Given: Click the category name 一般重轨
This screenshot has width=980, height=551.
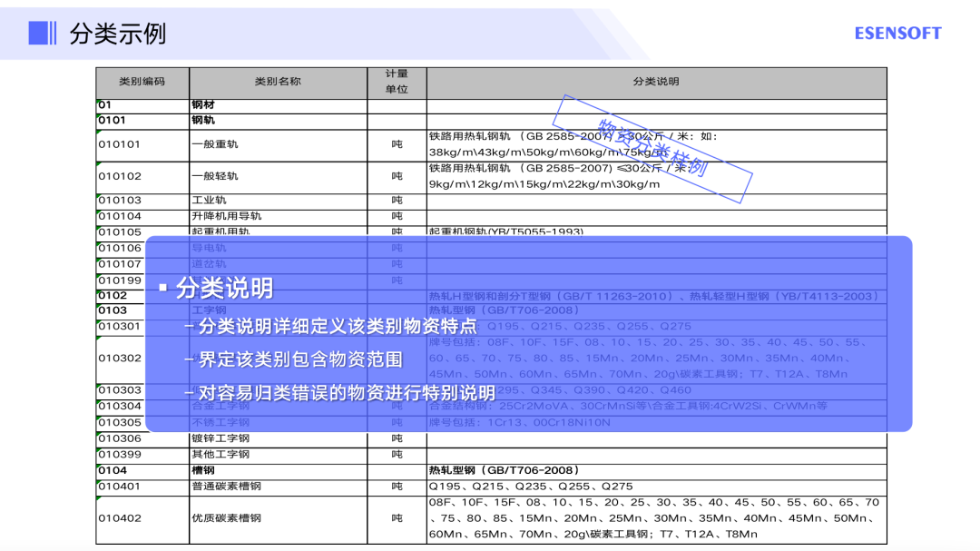Looking at the screenshot, I should coord(215,144).
